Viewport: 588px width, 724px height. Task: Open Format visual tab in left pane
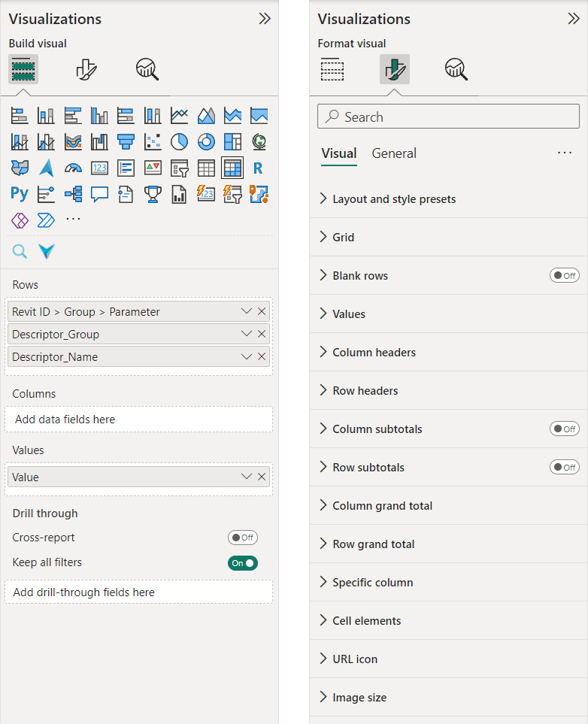point(86,69)
